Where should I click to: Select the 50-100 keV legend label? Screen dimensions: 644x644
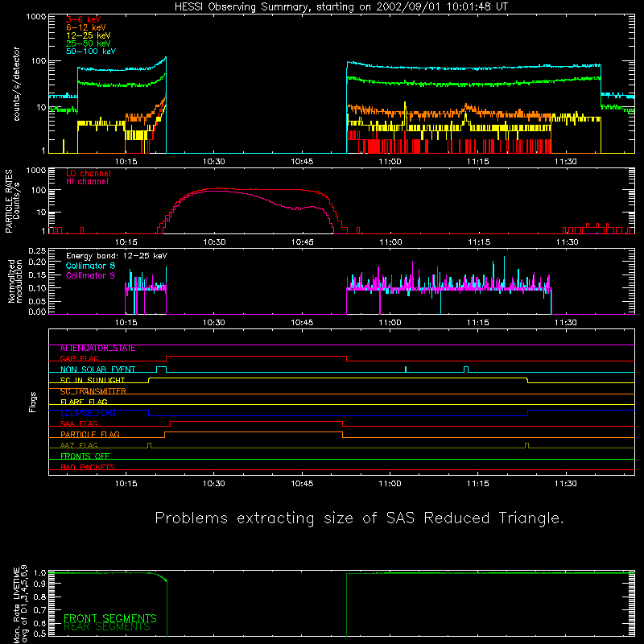pos(91,52)
